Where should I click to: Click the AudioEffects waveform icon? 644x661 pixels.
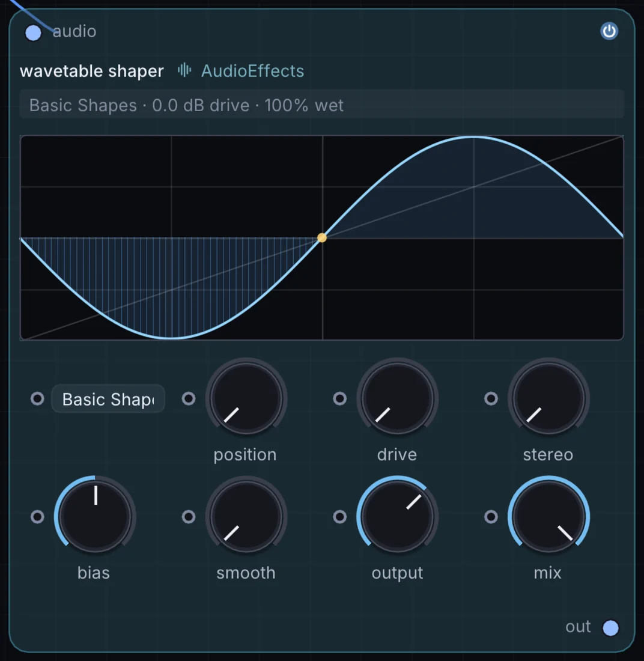coord(184,70)
